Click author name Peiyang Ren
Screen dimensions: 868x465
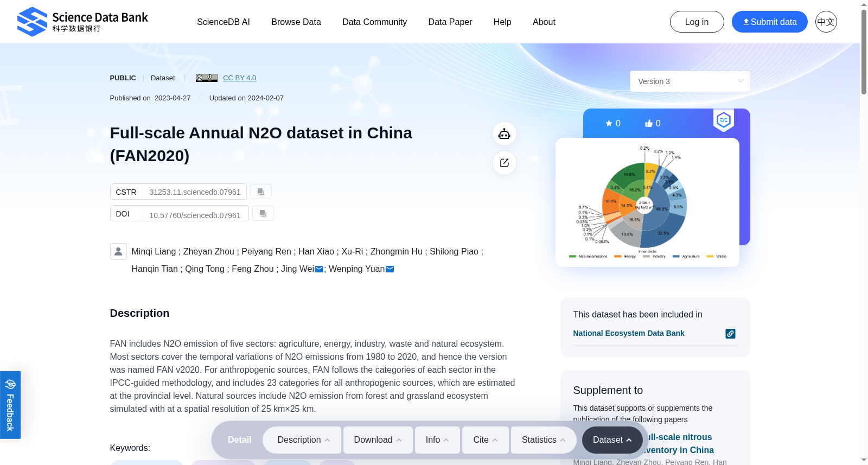click(266, 252)
